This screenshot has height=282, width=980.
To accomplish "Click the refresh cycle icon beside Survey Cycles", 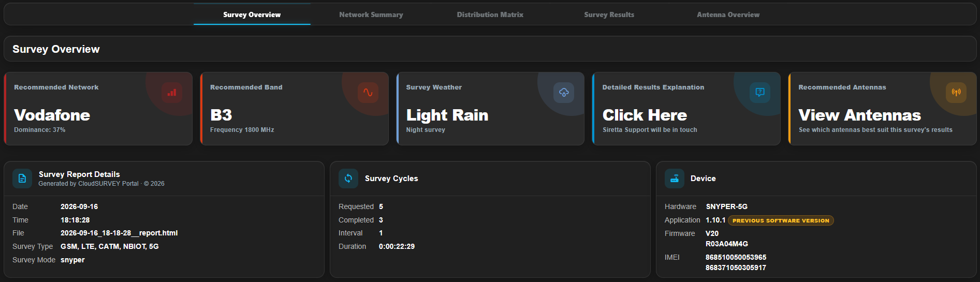I will 348,179.
